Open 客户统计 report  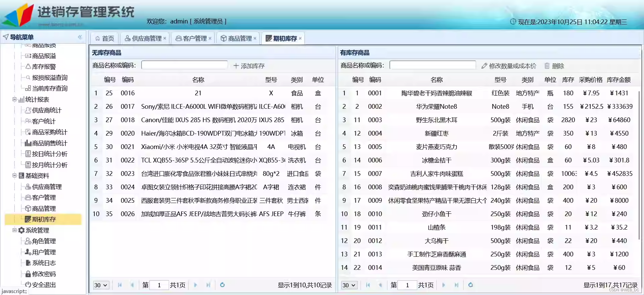44,121
